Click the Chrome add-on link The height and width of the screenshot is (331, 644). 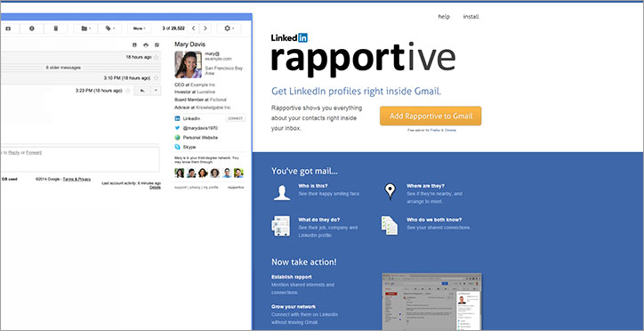click(450, 130)
